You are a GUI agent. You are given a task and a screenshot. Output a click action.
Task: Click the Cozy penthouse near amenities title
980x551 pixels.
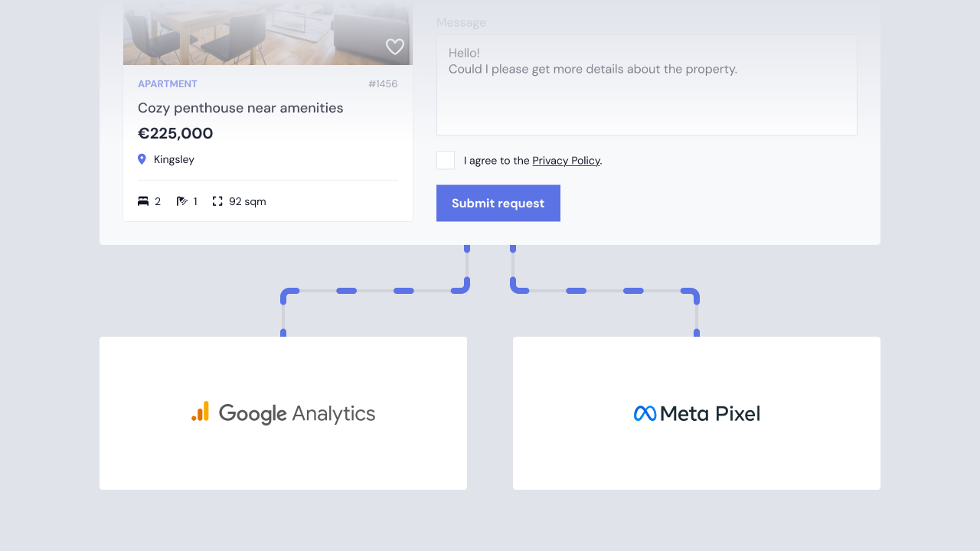coord(240,108)
